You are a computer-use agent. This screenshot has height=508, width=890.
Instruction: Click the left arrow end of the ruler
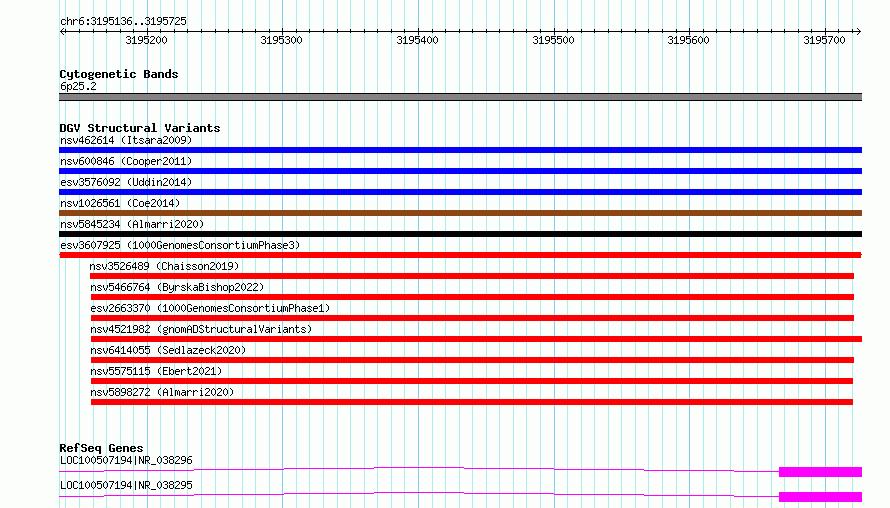[62, 32]
